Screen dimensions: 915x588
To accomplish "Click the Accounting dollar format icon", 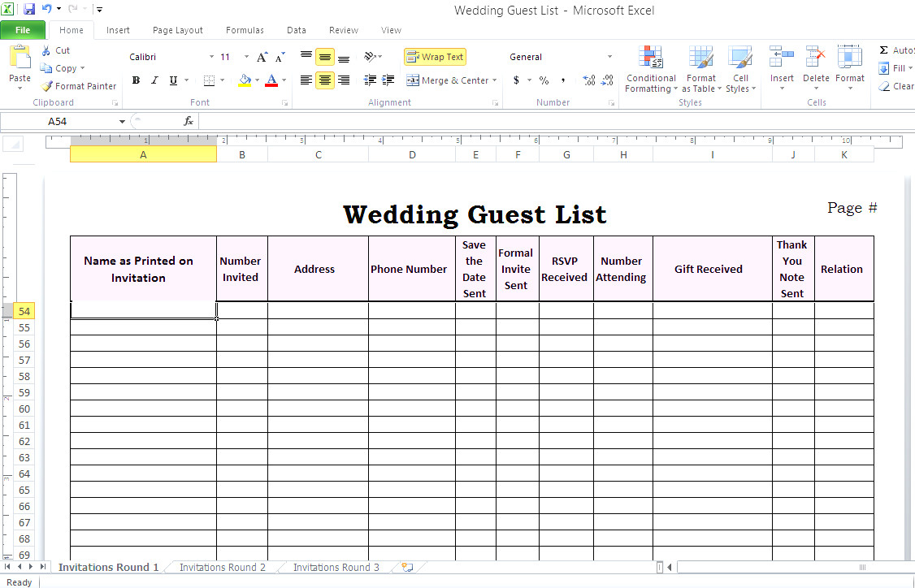I will 516,80.
